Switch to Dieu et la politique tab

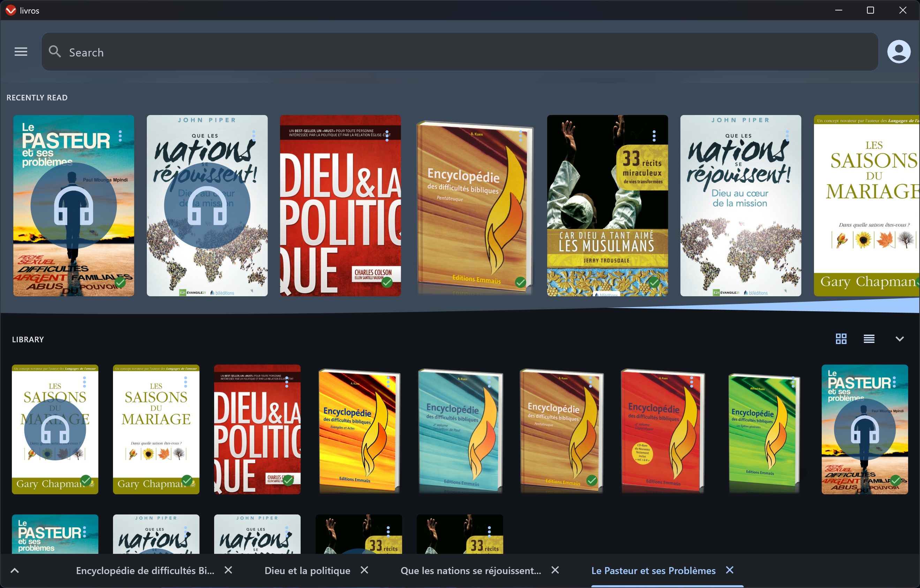(x=307, y=571)
